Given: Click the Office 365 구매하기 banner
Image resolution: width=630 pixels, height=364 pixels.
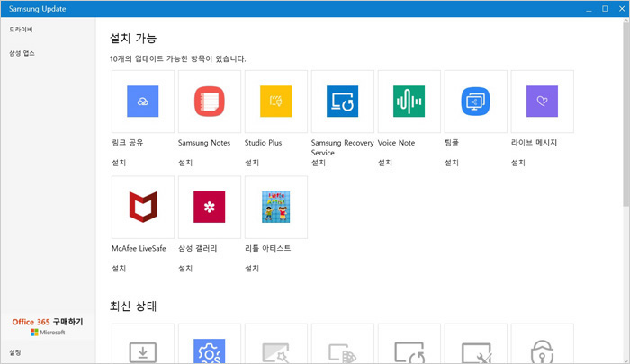Looking at the screenshot, I should point(48,322).
